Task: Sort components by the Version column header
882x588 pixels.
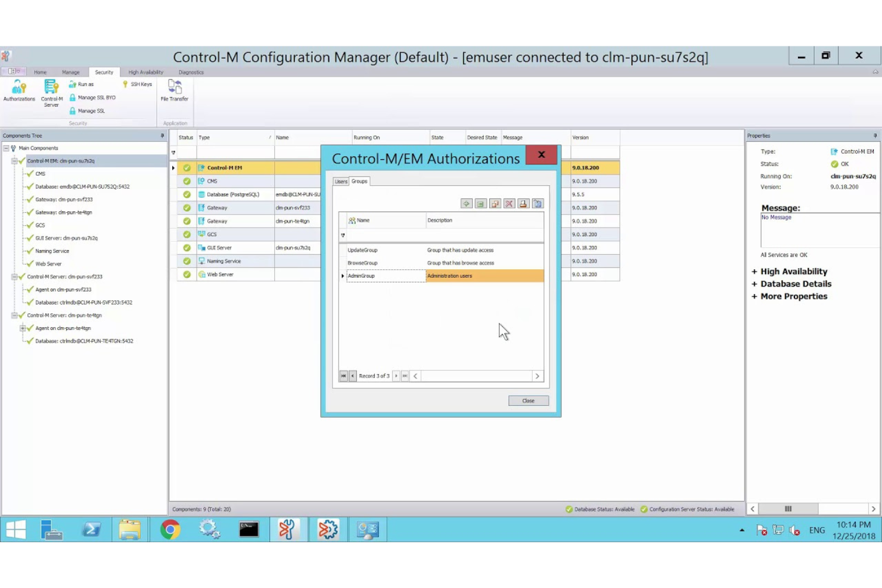Action: [x=595, y=138]
